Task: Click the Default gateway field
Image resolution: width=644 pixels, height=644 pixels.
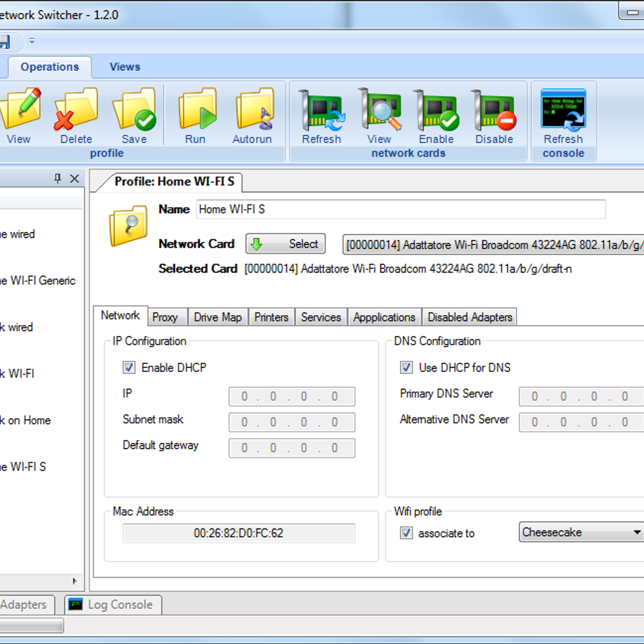Action: (x=292, y=448)
